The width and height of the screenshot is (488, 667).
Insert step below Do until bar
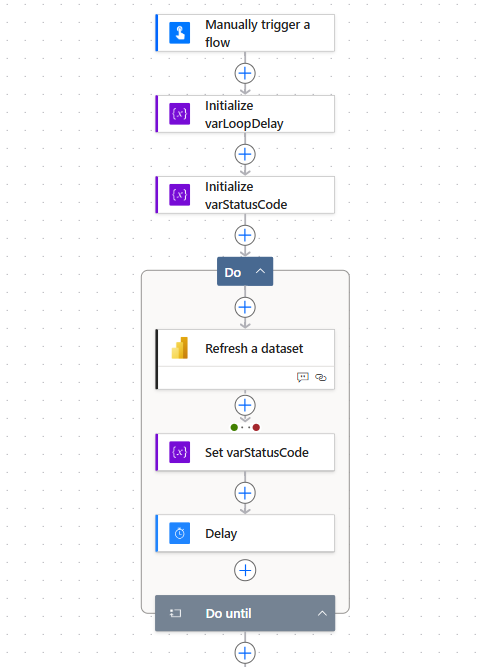tap(245, 653)
